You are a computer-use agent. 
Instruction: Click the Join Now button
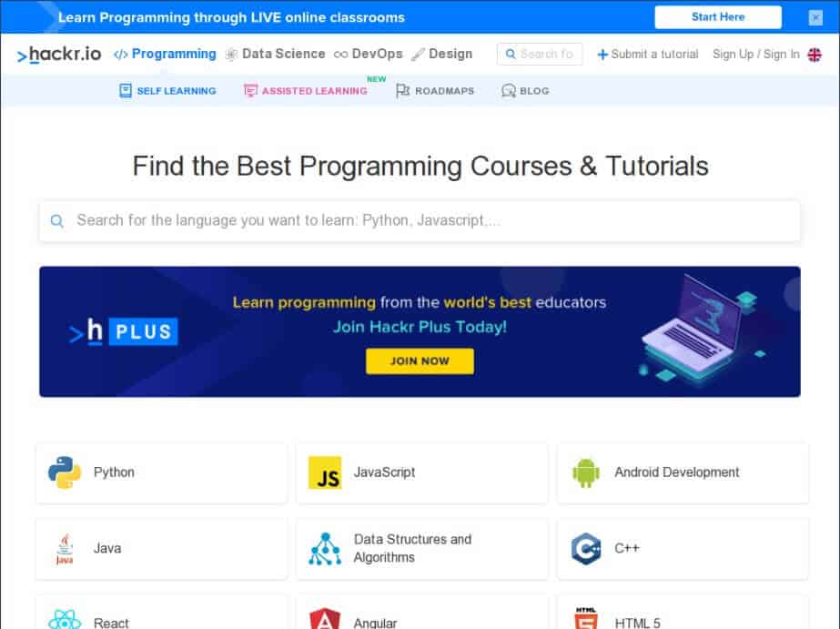420,361
